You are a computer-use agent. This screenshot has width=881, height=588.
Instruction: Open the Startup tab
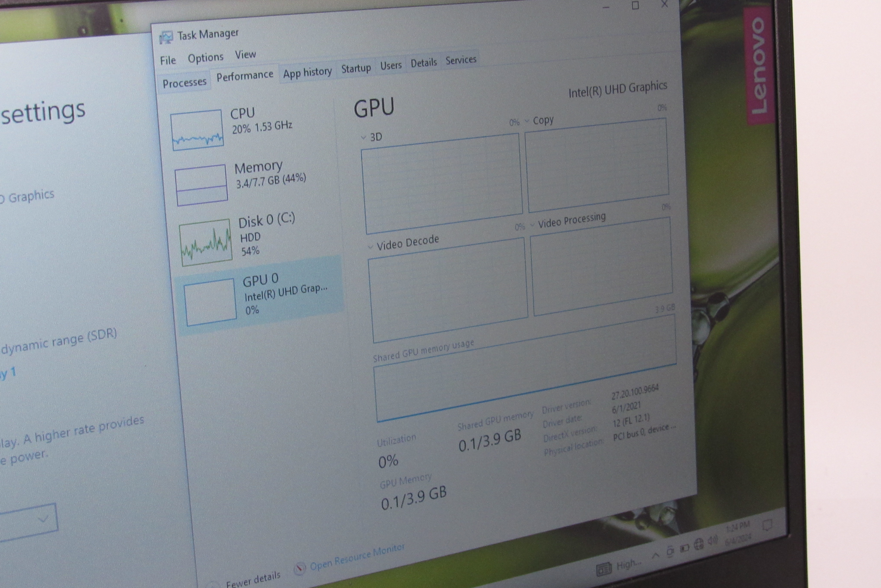[356, 68]
